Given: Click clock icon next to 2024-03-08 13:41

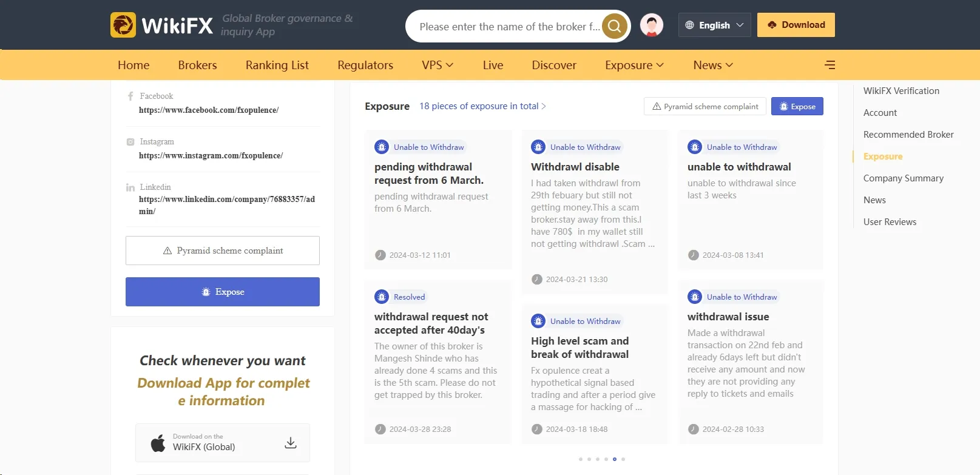Looking at the screenshot, I should (694, 255).
